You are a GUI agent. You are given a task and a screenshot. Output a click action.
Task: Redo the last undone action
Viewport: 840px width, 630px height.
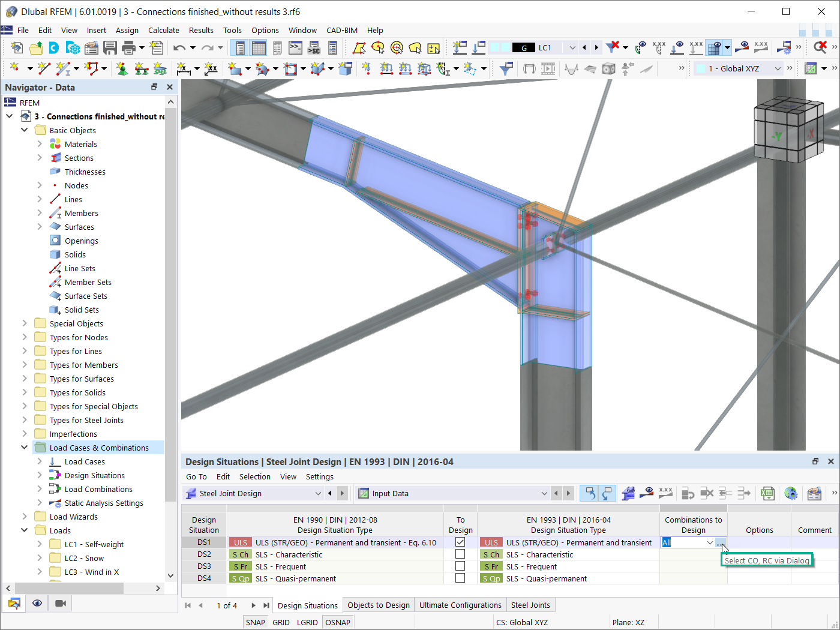pos(207,47)
